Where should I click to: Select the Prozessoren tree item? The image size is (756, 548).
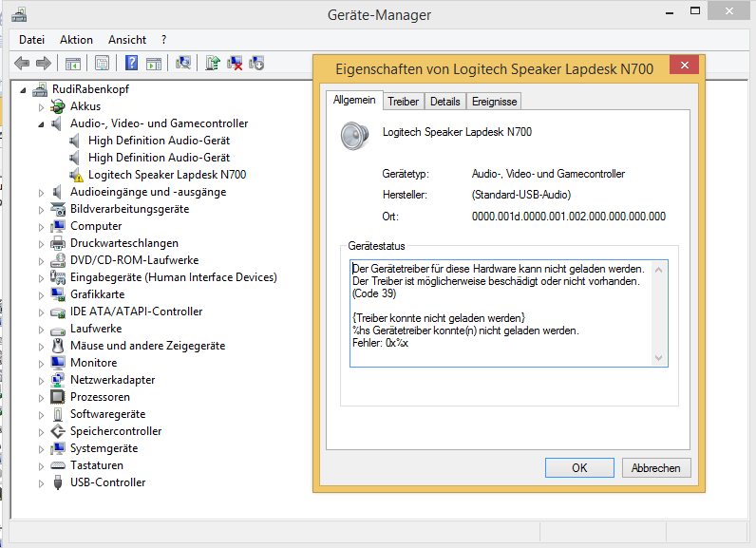(x=100, y=397)
